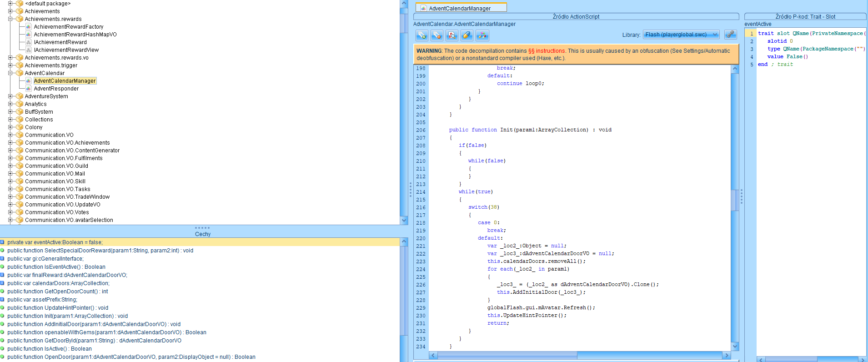Expand the Communication.VO.Tasks package node

[x=10, y=189]
